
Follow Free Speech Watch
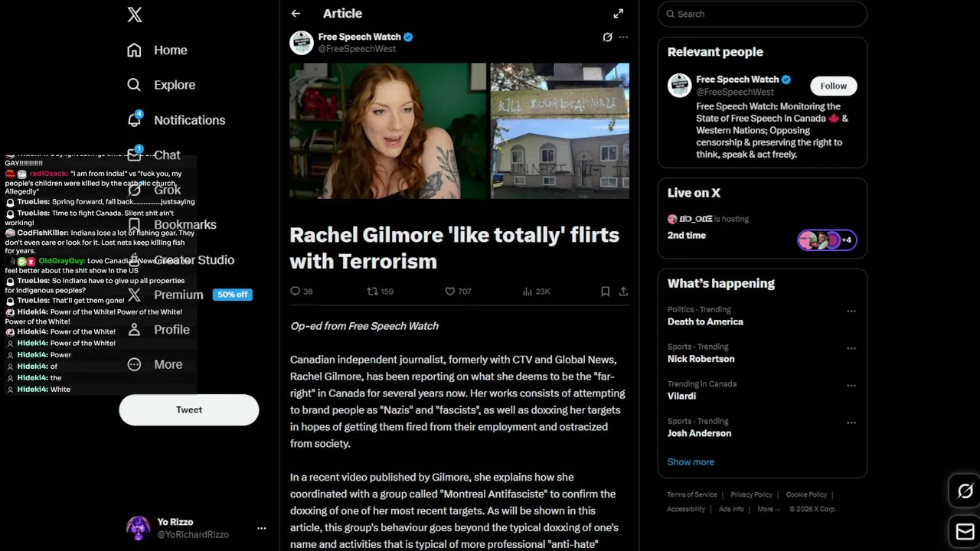click(x=834, y=86)
